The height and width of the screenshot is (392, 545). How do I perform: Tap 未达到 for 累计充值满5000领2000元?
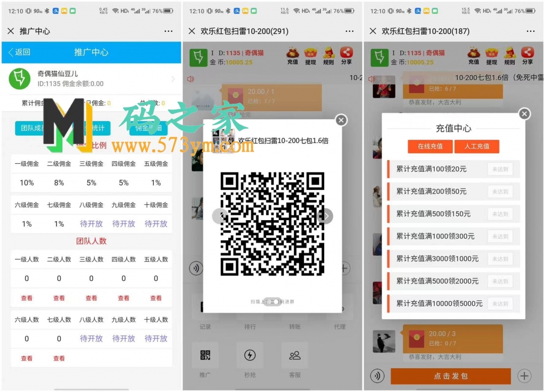tap(500, 281)
